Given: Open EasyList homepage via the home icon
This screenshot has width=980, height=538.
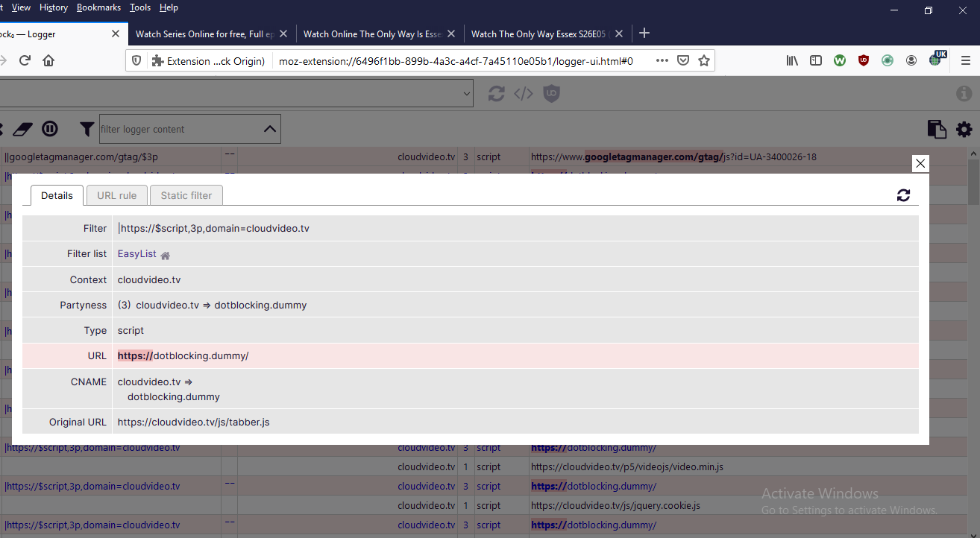Looking at the screenshot, I should 165,255.
